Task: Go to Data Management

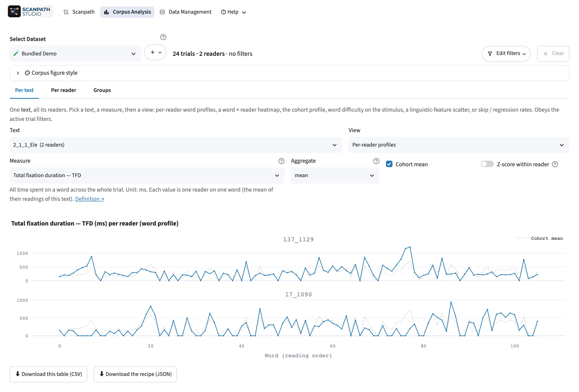Action: coord(185,12)
